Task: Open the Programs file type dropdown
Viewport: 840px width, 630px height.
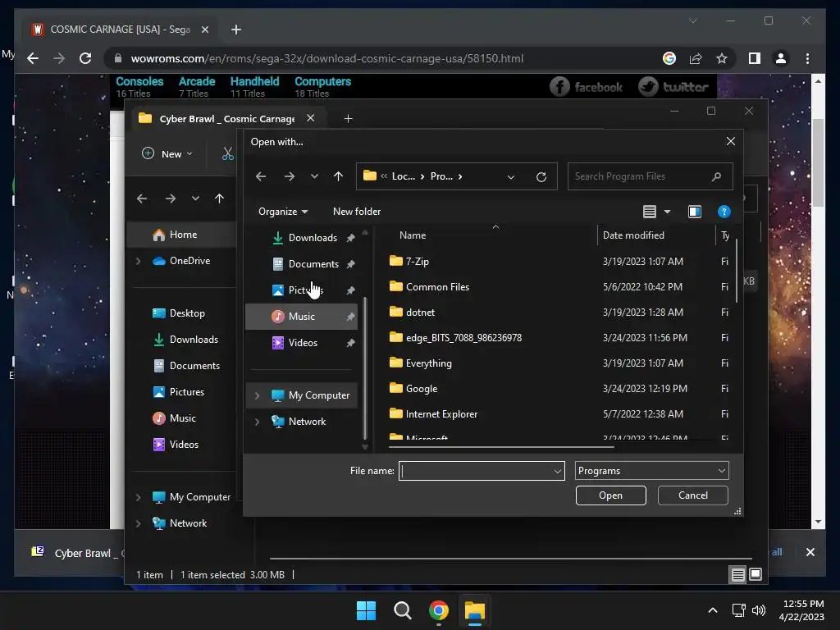Action: pyautogui.click(x=651, y=471)
